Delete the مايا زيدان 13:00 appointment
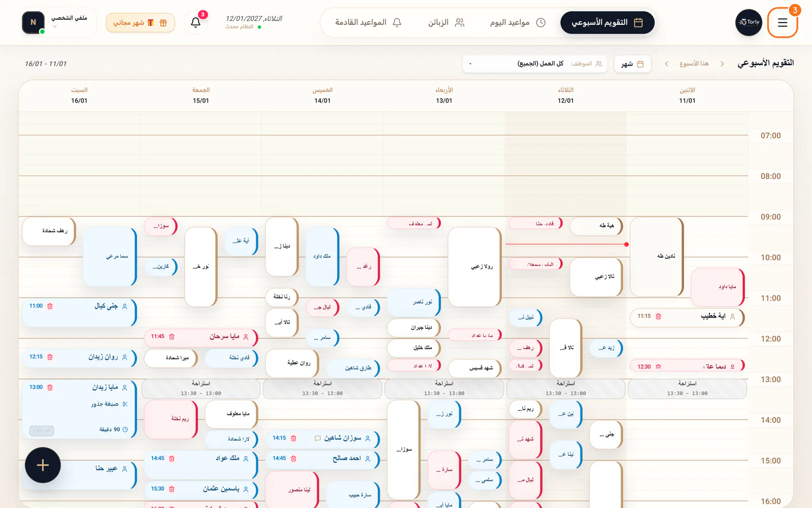 click(x=50, y=388)
